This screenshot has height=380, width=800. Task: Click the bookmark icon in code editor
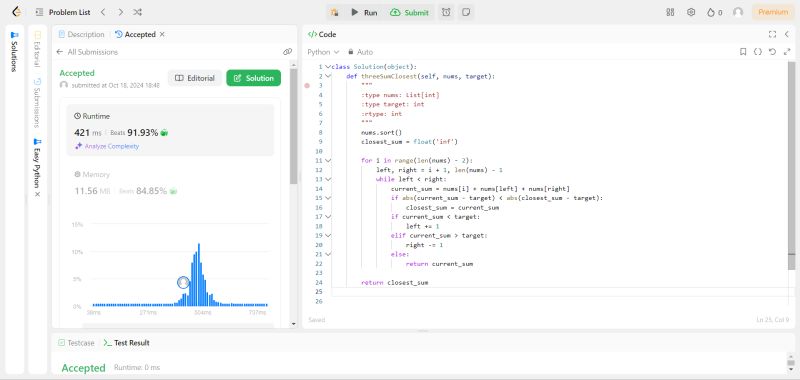point(743,52)
